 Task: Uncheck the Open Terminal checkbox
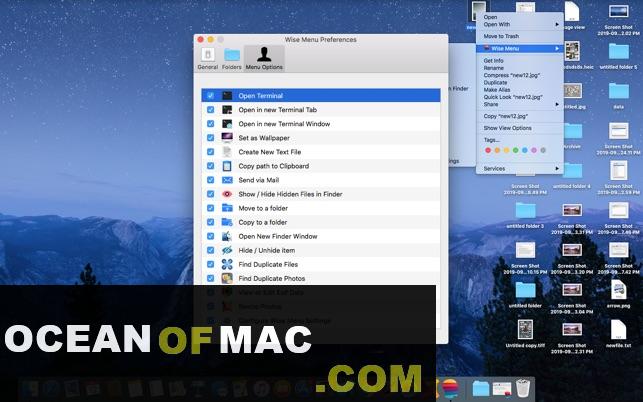[210, 96]
